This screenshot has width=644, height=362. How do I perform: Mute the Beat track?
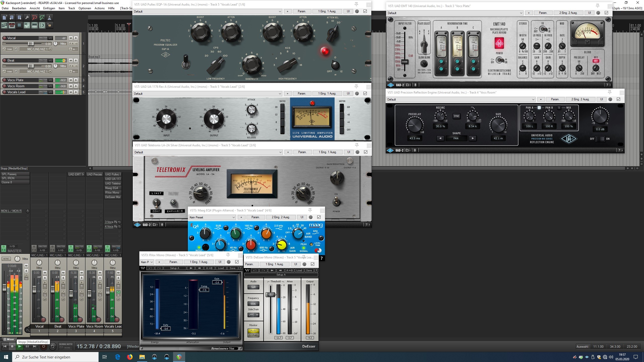click(x=71, y=61)
